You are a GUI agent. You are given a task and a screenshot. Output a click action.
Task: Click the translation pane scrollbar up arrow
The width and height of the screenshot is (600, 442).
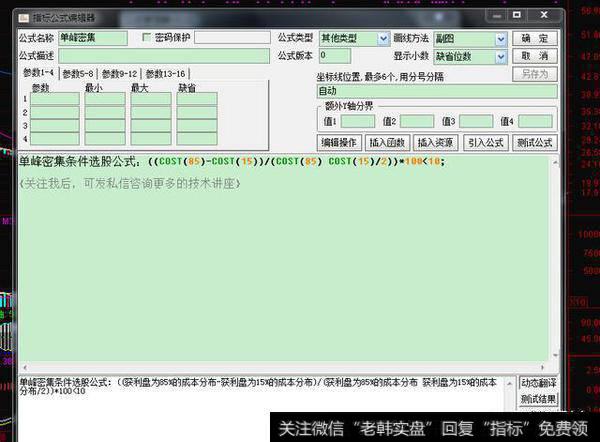509,383
